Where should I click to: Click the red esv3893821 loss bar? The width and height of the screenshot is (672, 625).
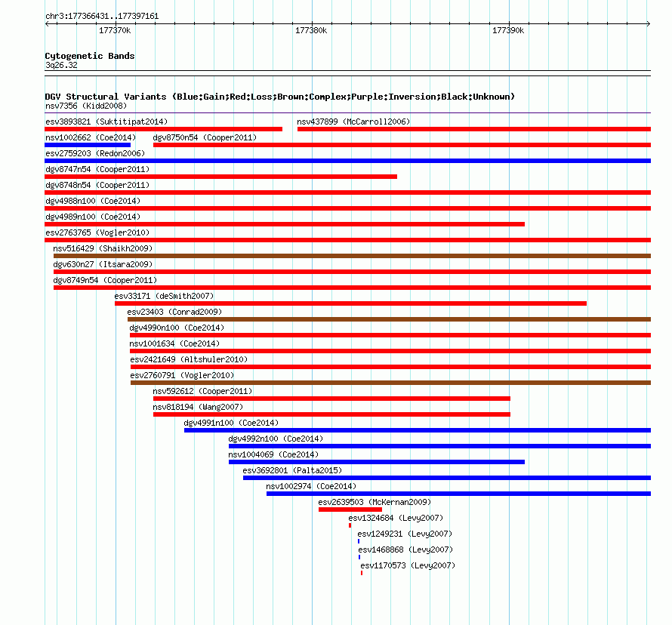pyautogui.click(x=163, y=129)
